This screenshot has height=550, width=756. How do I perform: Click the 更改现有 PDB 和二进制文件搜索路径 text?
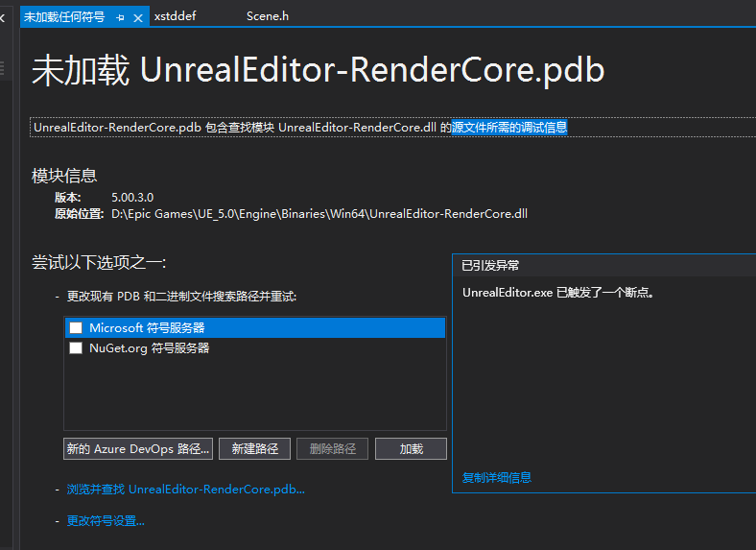181,297
